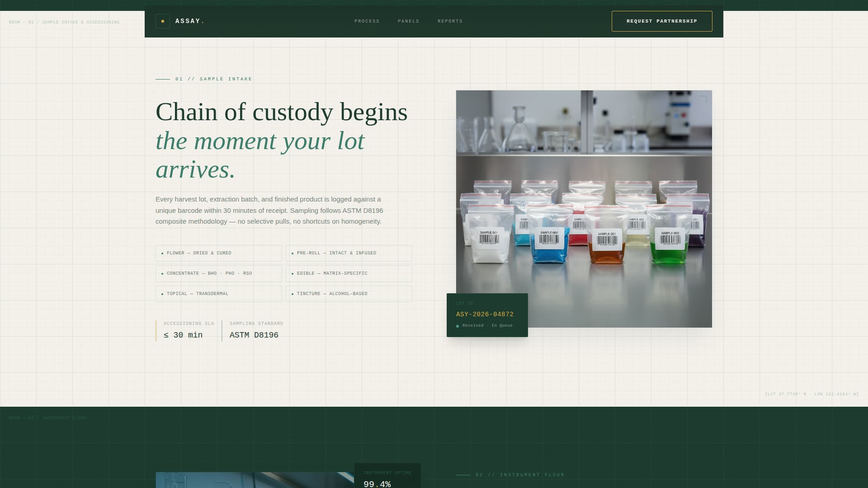Navigate to the REPORTS section
The width and height of the screenshot is (868, 488).
pos(450,21)
